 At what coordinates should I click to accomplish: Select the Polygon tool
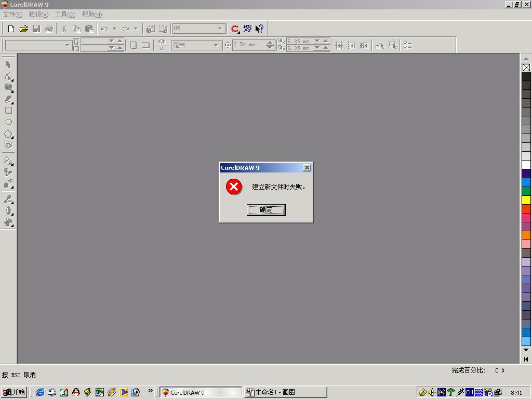coord(8,134)
